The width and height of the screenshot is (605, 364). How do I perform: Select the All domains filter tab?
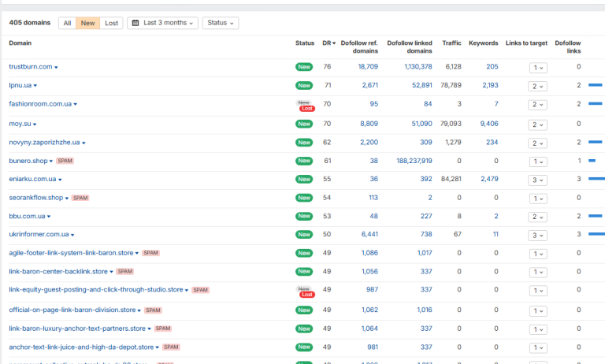[67, 23]
